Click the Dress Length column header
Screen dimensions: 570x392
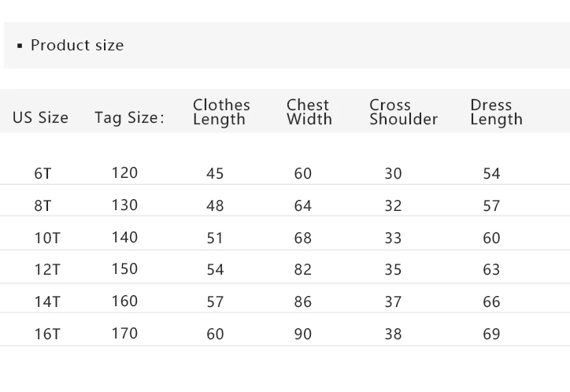point(496,112)
